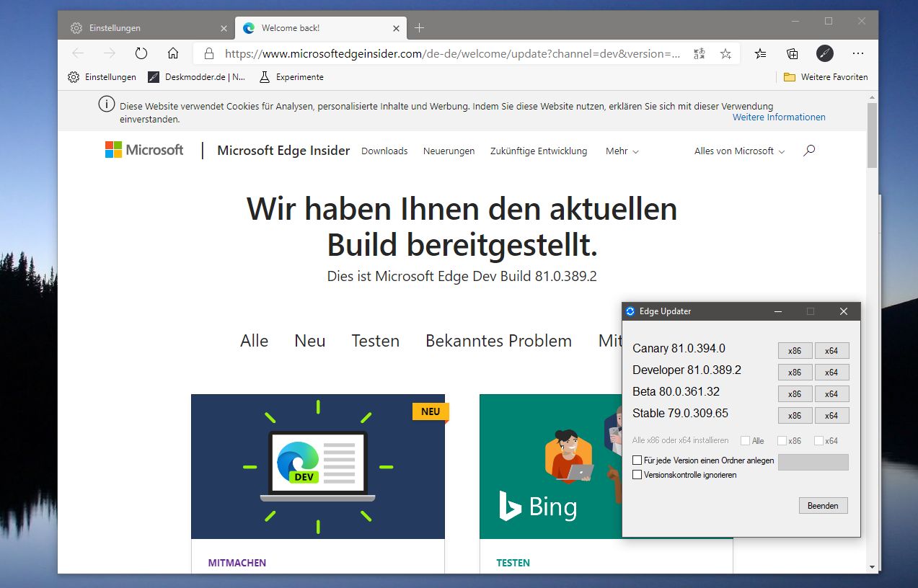Image resolution: width=918 pixels, height=588 pixels.
Task: Open a new tab with the plus icon
Action: click(419, 28)
